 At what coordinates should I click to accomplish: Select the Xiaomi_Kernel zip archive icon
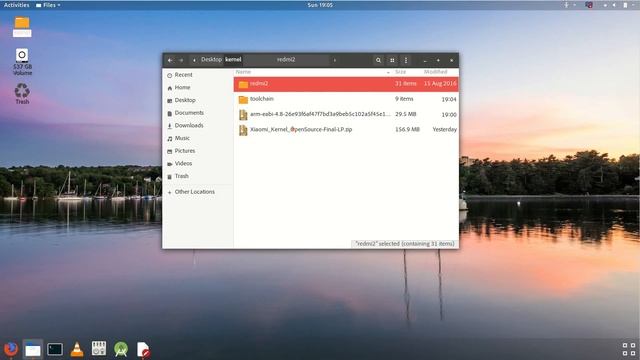pos(243,130)
